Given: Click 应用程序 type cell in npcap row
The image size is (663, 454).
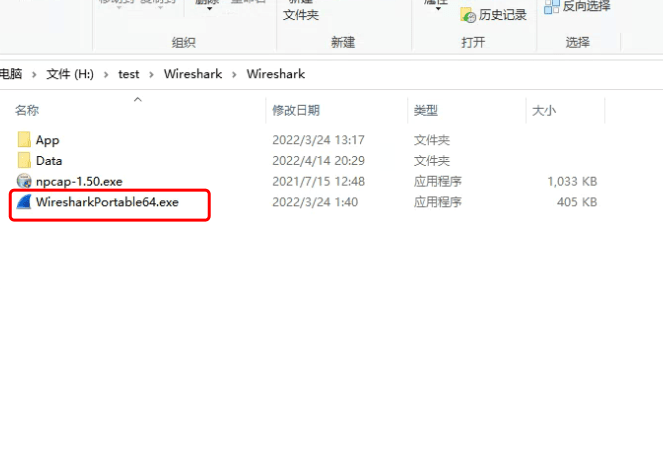Looking at the screenshot, I should pyautogui.click(x=437, y=181).
